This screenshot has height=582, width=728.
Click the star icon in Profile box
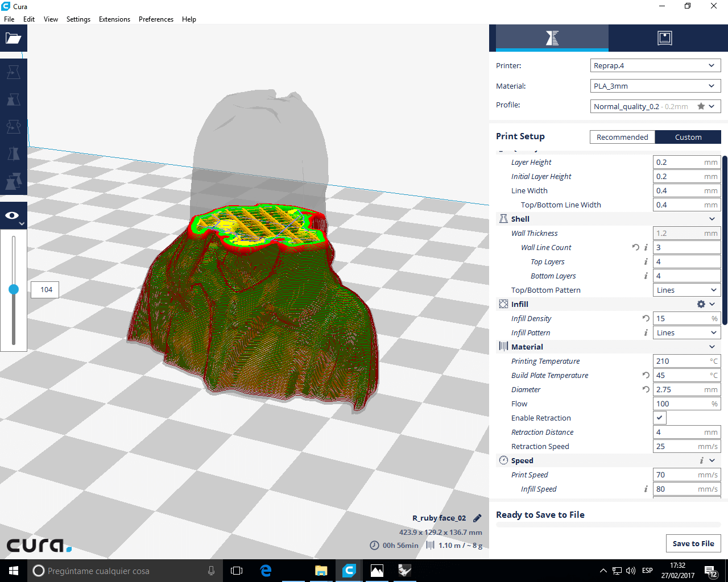point(701,106)
